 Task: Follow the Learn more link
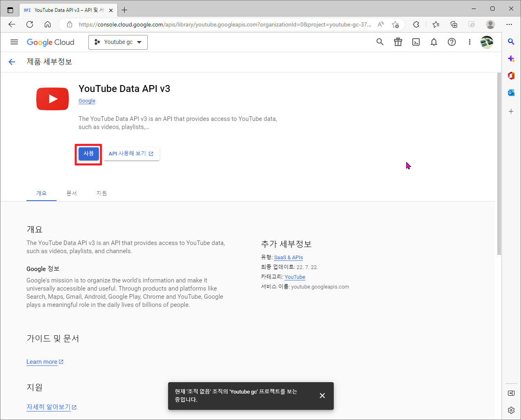click(45, 362)
